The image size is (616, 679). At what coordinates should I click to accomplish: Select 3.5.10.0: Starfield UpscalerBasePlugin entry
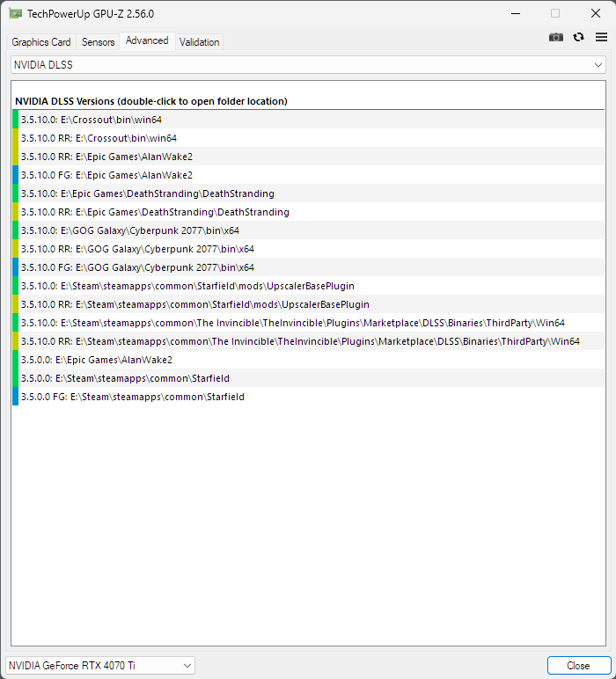point(308,286)
